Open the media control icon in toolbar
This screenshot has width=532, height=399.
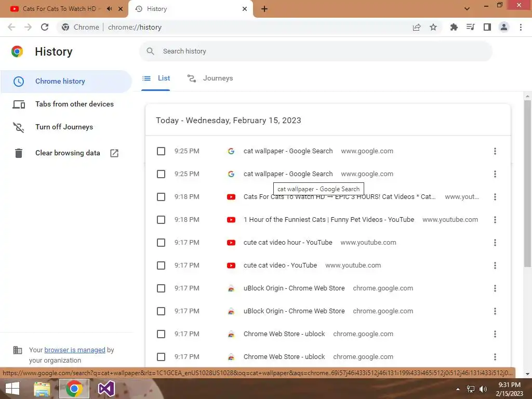coord(470,27)
